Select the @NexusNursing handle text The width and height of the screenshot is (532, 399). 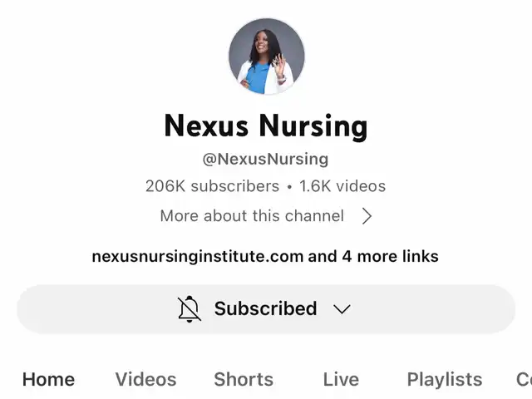coord(266,159)
